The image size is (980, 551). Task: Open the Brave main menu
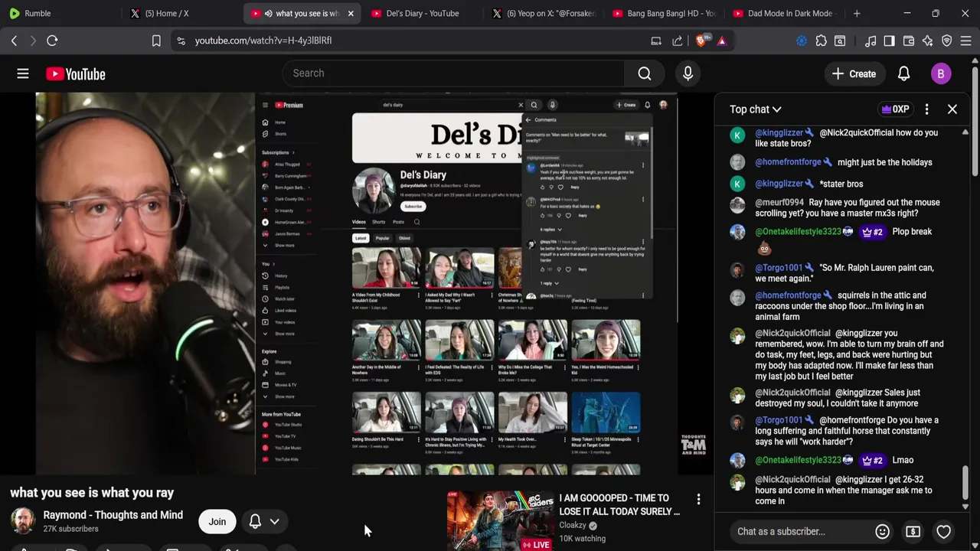(x=966, y=41)
